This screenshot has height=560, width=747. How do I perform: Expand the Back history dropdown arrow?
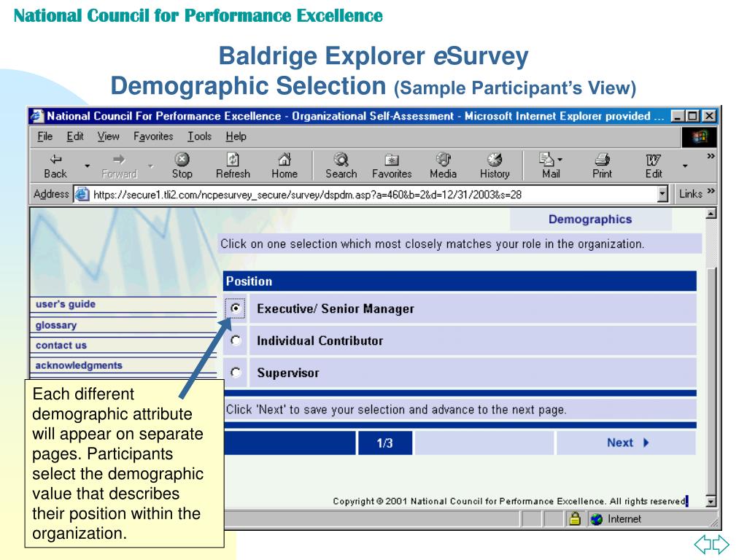88,166
